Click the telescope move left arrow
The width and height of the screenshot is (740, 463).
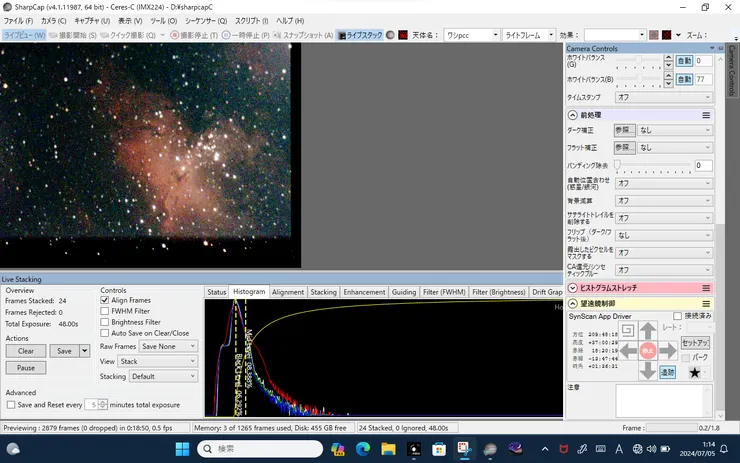pyautogui.click(x=627, y=351)
